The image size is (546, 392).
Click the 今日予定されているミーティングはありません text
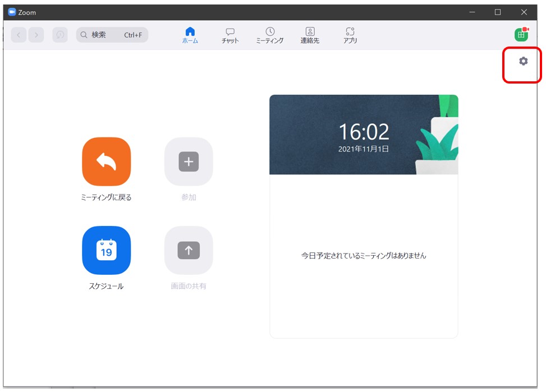tap(364, 256)
